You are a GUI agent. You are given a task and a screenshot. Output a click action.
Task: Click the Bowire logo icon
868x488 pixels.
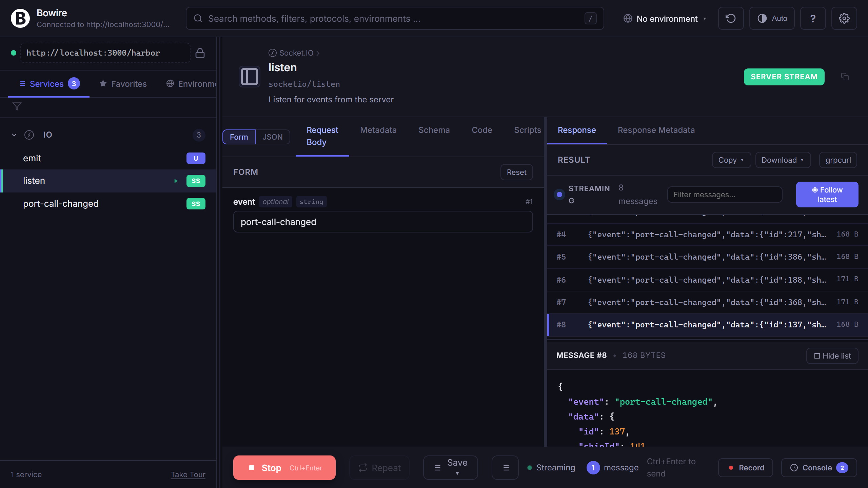point(20,18)
